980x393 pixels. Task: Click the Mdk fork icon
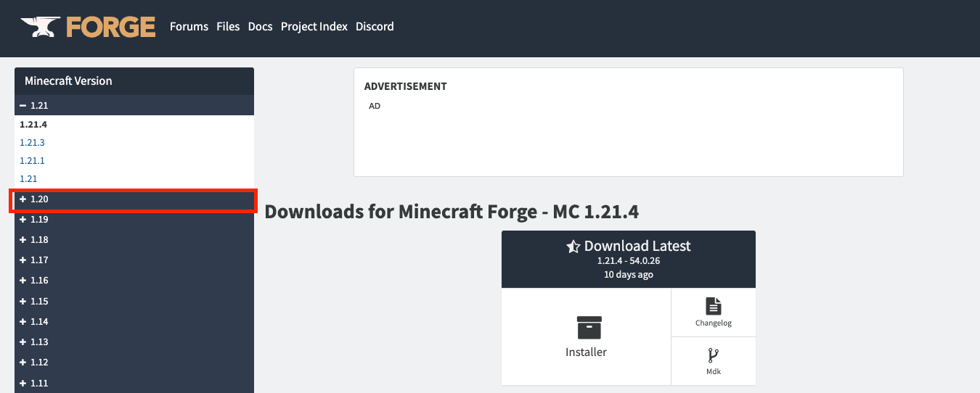tap(713, 356)
